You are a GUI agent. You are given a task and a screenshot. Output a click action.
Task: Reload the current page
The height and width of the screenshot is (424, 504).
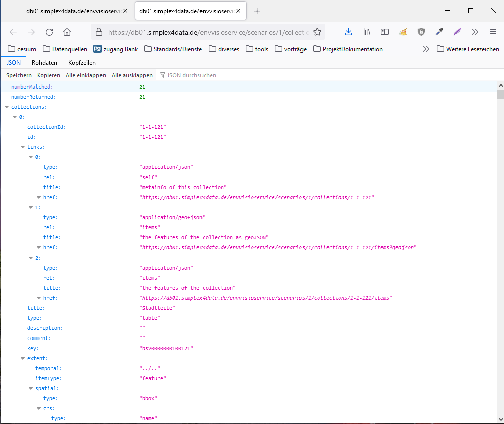tap(49, 32)
